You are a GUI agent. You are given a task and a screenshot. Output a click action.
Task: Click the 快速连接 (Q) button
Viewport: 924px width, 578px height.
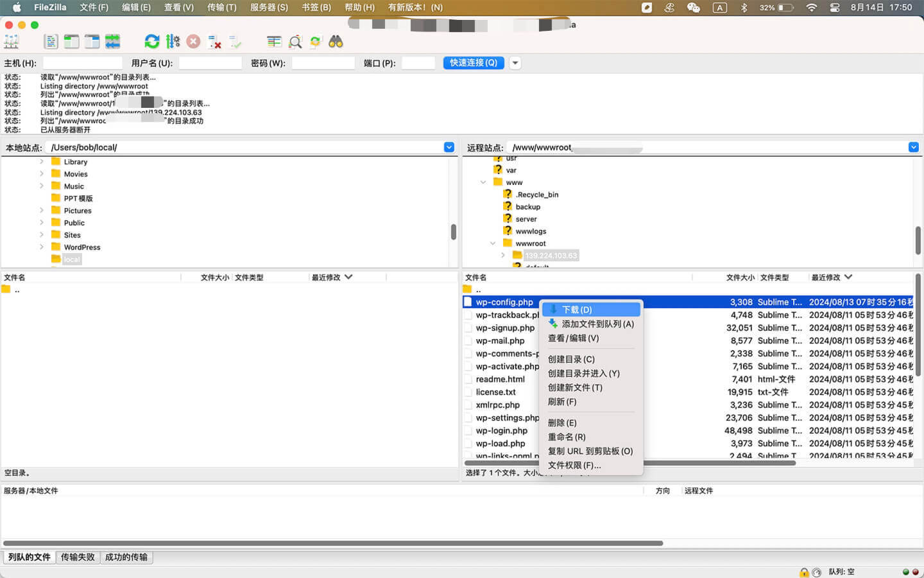pos(474,63)
